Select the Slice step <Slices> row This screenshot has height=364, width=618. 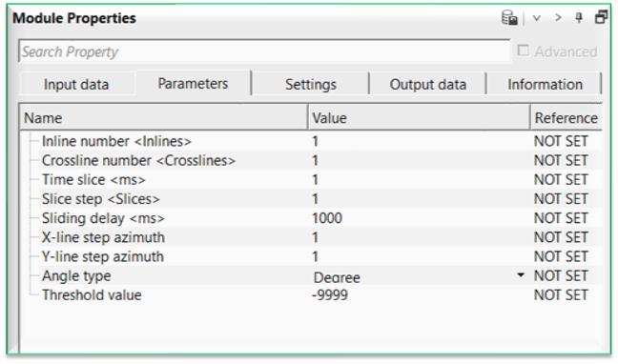(x=311, y=199)
